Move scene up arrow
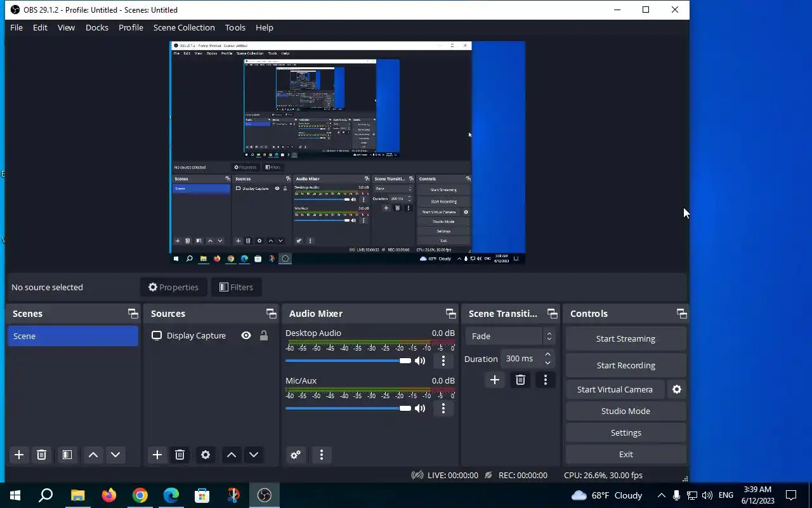The image size is (812, 508). pos(93,455)
